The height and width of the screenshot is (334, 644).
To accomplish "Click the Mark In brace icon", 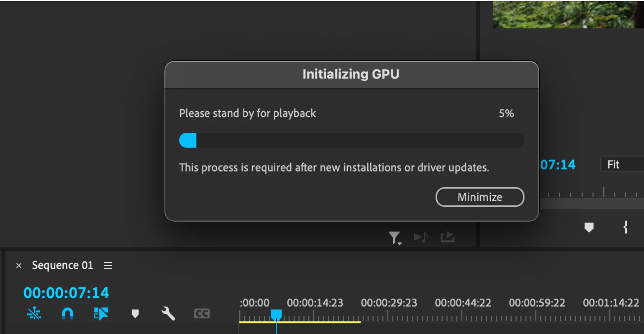I will tap(625, 227).
